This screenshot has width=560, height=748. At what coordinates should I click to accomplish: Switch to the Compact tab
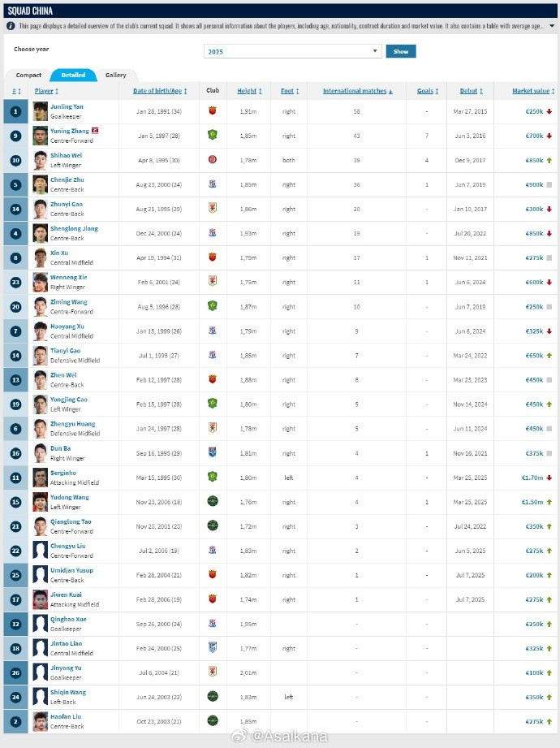point(28,75)
